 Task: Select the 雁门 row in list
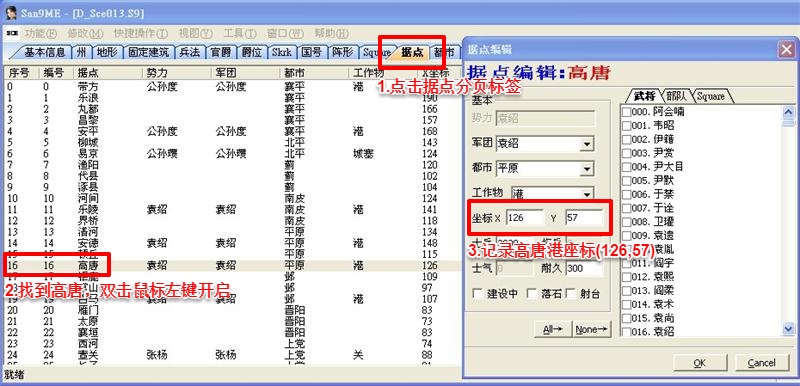click(232, 310)
